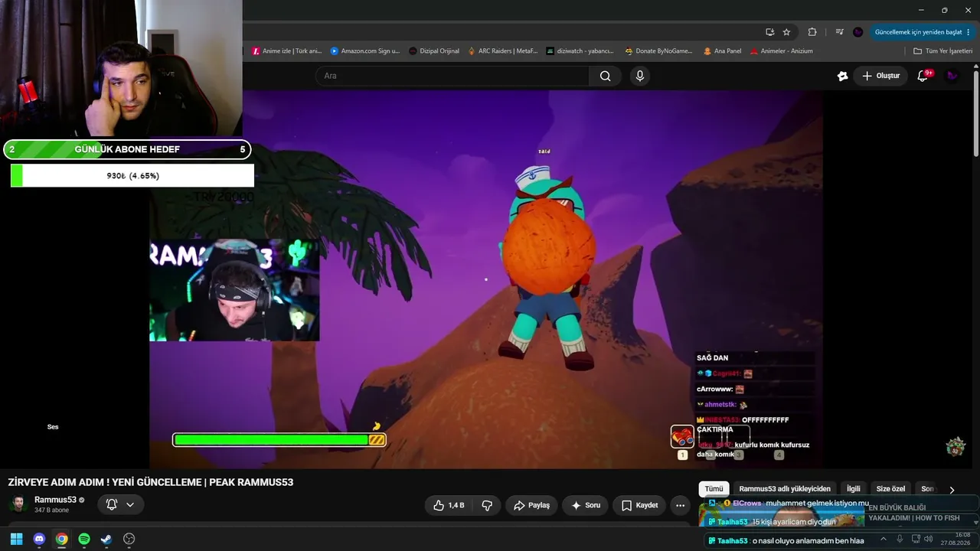Open more actions ellipsis under the video
The image size is (980, 551).
pyautogui.click(x=680, y=505)
